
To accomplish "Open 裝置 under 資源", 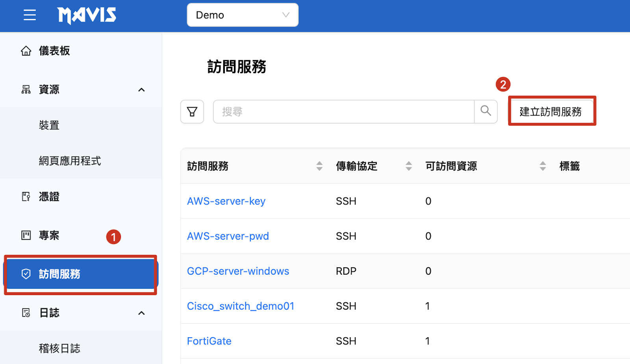I will point(49,126).
